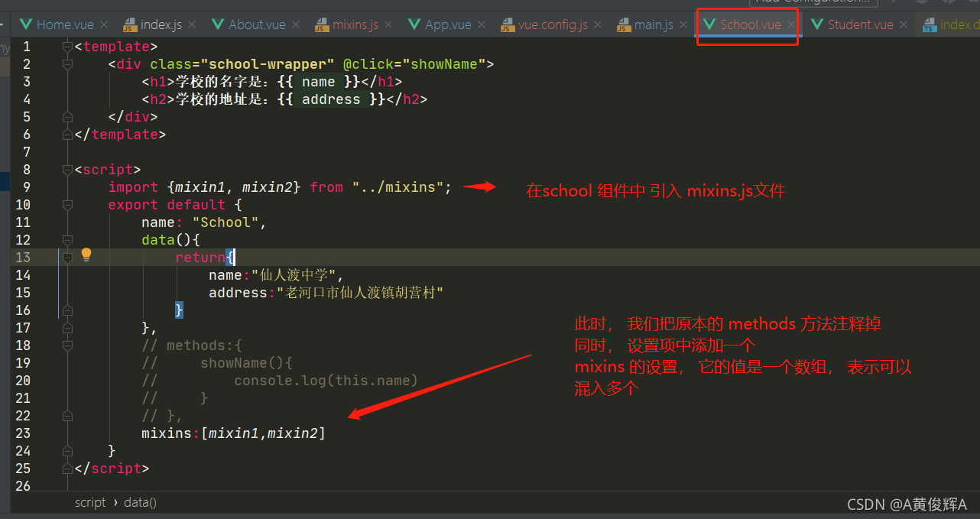Viewport: 980px width, 519px height.
Task: Click the closing </script> tag
Action: (x=112, y=469)
